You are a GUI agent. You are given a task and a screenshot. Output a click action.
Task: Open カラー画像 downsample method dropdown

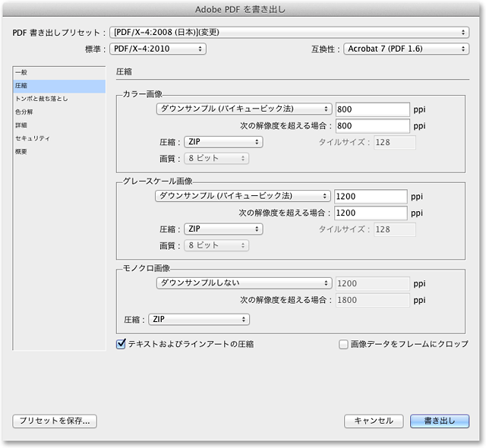[x=243, y=109]
